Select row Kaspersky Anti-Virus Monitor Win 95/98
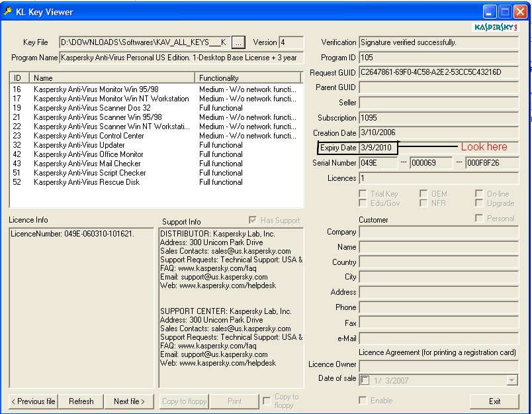Image resolution: width=532 pixels, height=414 pixels. click(x=155, y=89)
